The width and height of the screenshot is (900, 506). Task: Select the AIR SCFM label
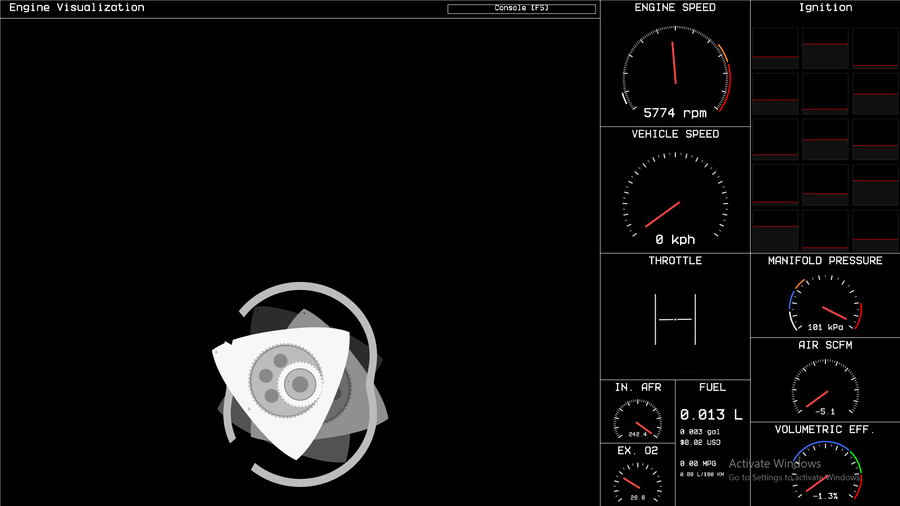tap(825, 345)
